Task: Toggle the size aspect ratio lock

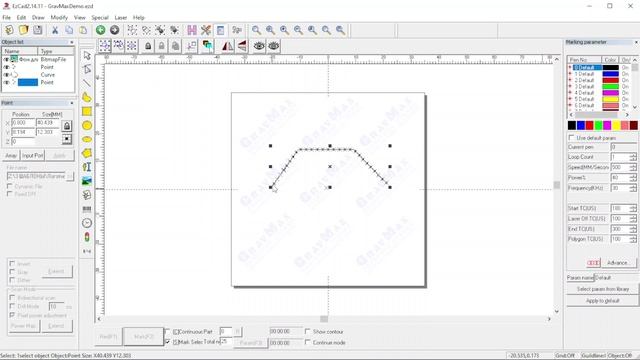Action: pos(67,126)
